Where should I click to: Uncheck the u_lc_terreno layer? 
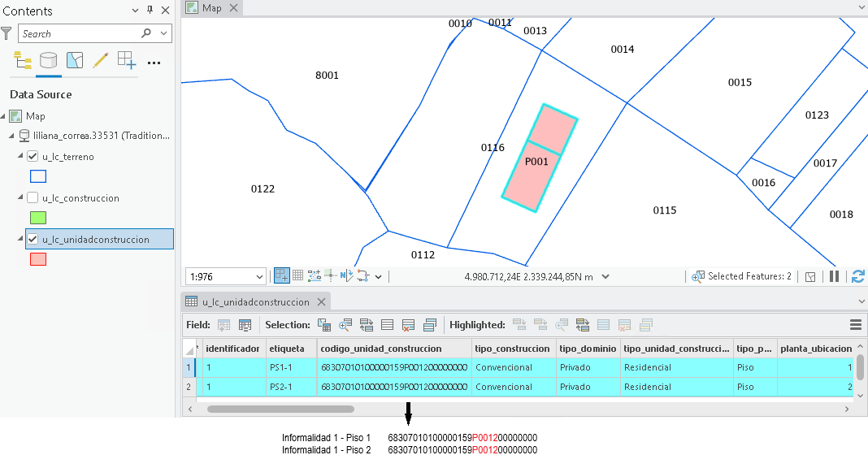tap(33, 157)
